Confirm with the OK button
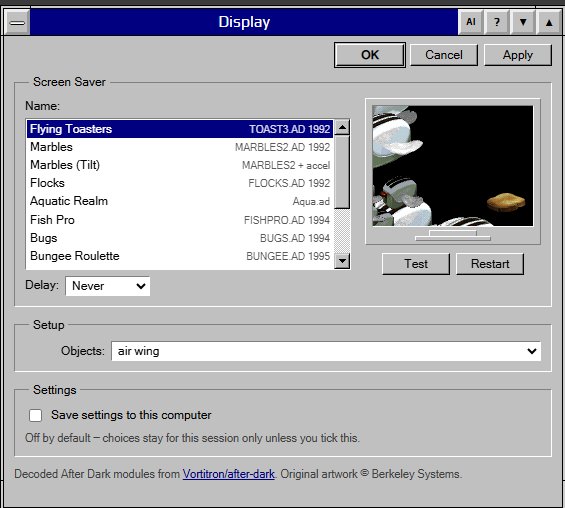565x508 pixels. click(x=370, y=55)
